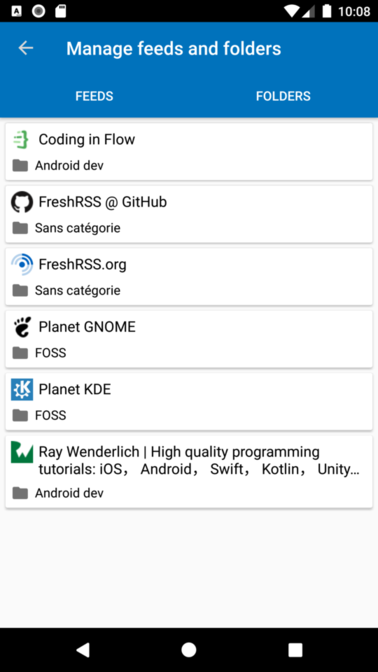The height and width of the screenshot is (672, 378).
Task: Tap the Planet KDE gear icon
Action: [22, 390]
